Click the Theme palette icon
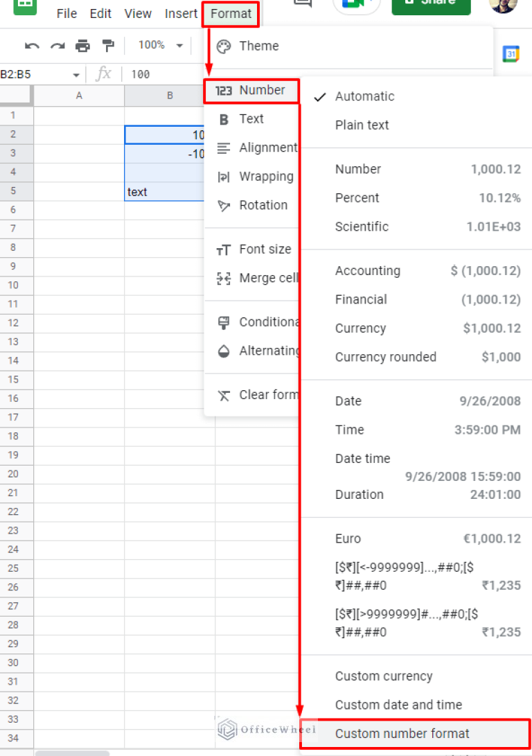Screen dimensions: 532x756 223,46
